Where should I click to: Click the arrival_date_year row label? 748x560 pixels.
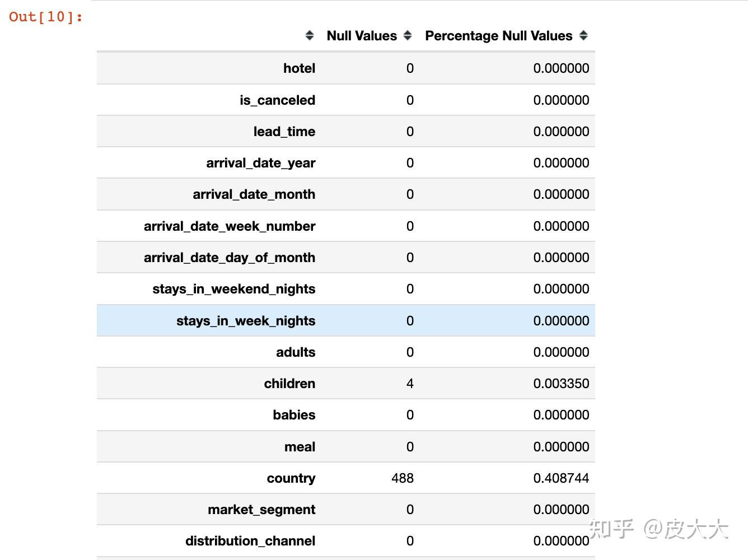tap(260, 163)
